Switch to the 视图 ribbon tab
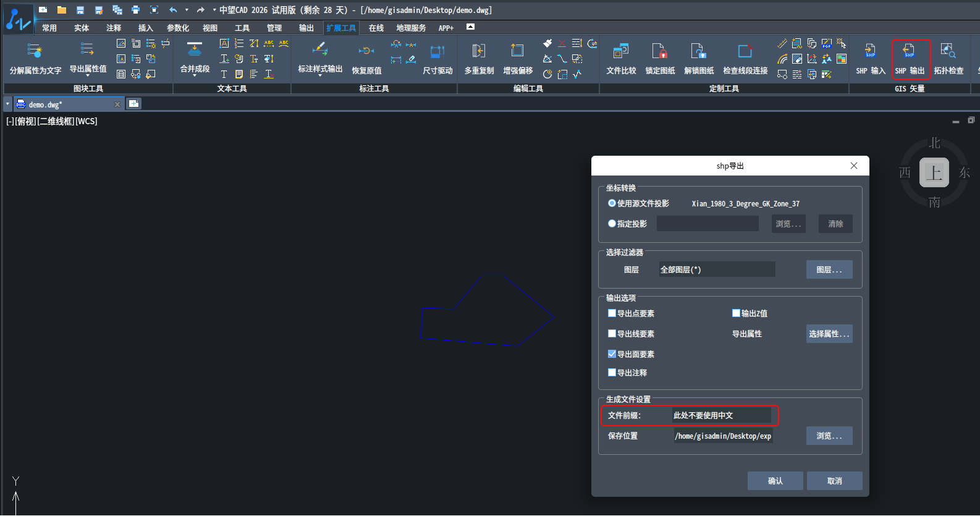 tap(210, 28)
